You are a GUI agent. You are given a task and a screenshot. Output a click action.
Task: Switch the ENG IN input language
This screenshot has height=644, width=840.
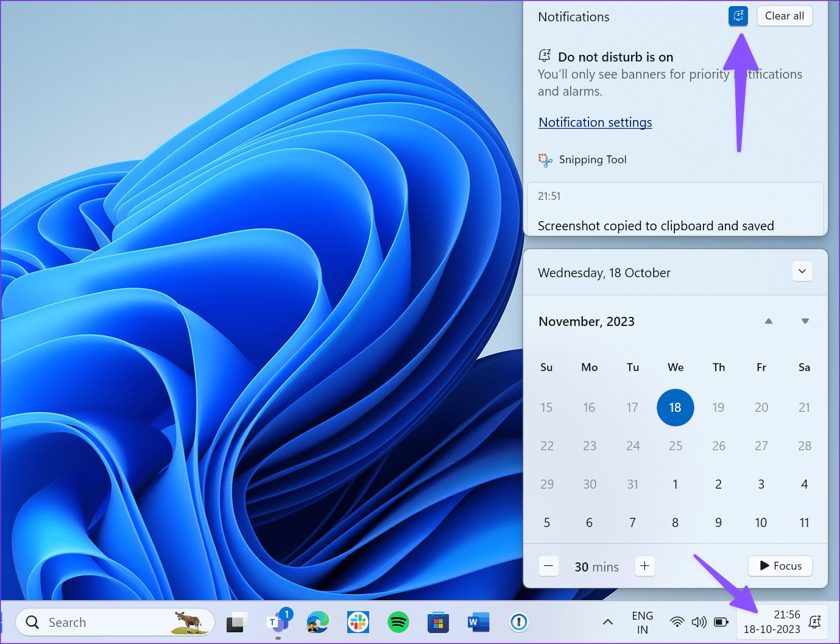click(x=642, y=622)
